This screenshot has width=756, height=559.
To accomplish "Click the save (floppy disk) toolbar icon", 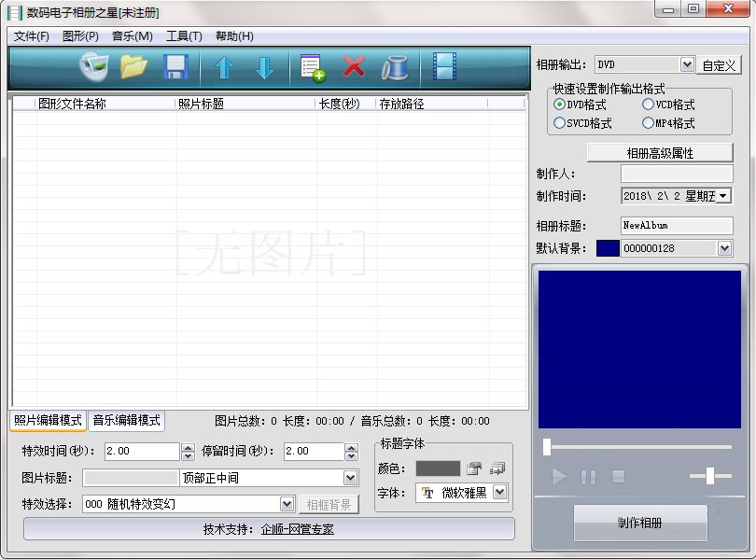I will pos(175,65).
